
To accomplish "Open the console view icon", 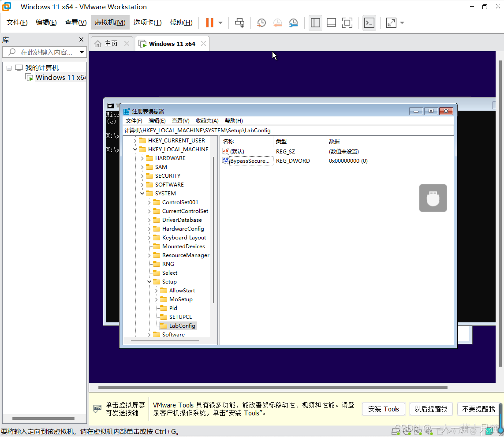I will (x=369, y=23).
